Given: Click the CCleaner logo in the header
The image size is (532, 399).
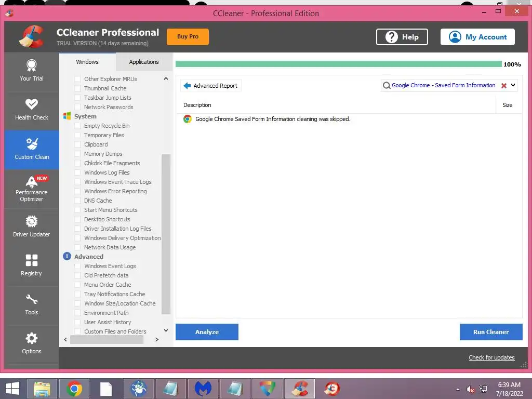Looking at the screenshot, I should 31,36.
